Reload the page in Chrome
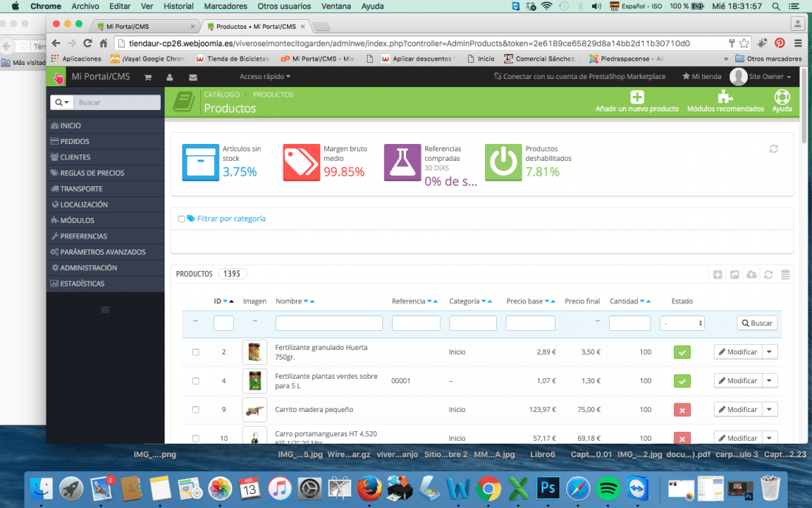Image resolution: width=812 pixels, height=508 pixels. click(88, 43)
